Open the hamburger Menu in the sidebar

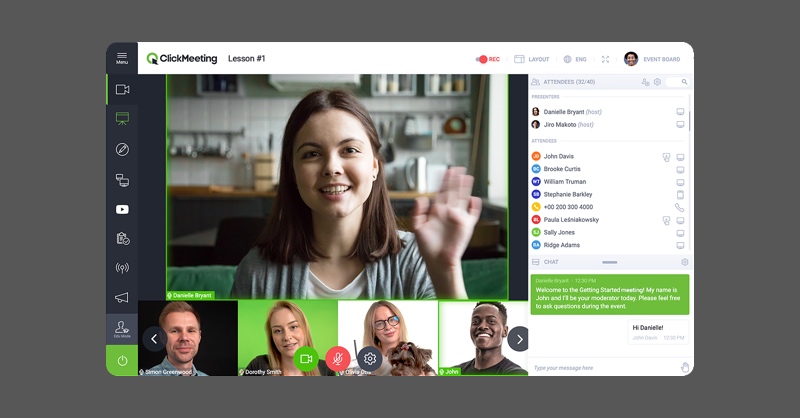[x=122, y=57]
